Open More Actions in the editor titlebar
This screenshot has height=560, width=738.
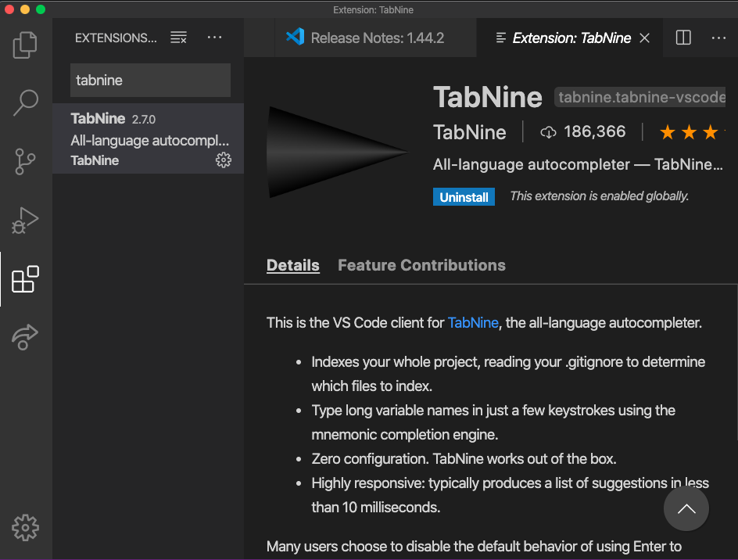pos(720,37)
